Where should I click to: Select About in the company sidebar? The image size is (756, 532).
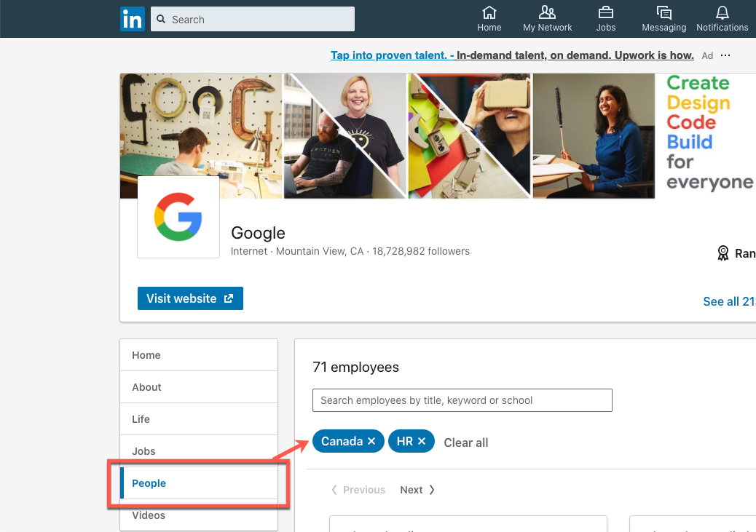(199, 387)
